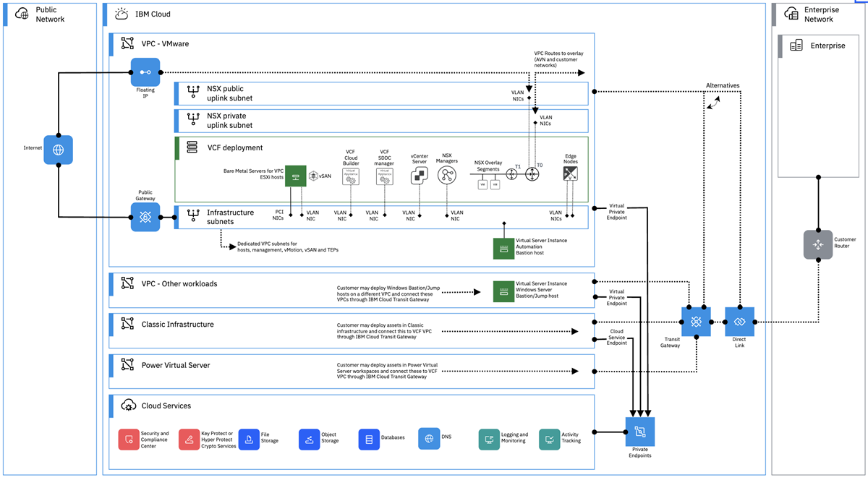Click the Cloud Services gear-cloud icon
The height and width of the screenshot is (480, 868).
[128, 406]
